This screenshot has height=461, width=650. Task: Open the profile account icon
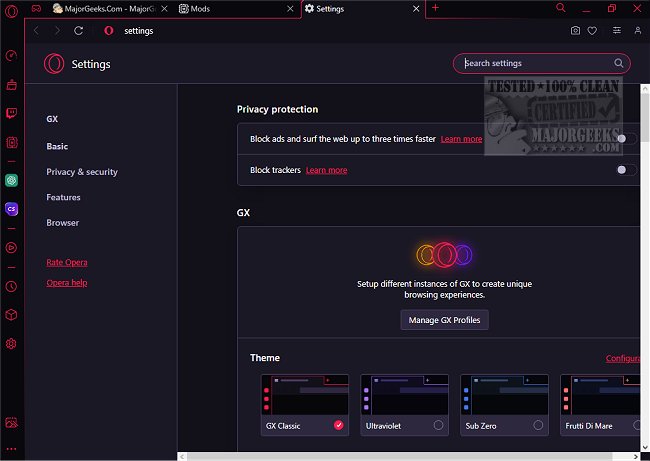pyautogui.click(x=638, y=31)
